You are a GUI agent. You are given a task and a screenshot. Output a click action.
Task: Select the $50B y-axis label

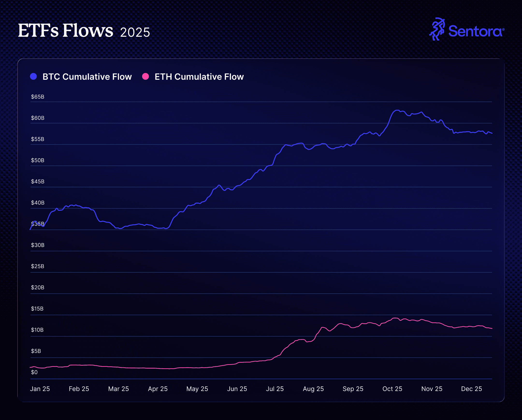coord(37,160)
